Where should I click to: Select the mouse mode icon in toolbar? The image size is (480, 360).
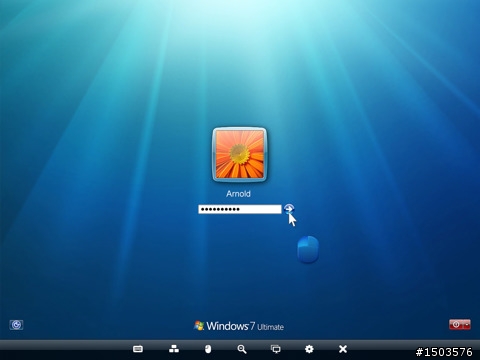pos(208,349)
